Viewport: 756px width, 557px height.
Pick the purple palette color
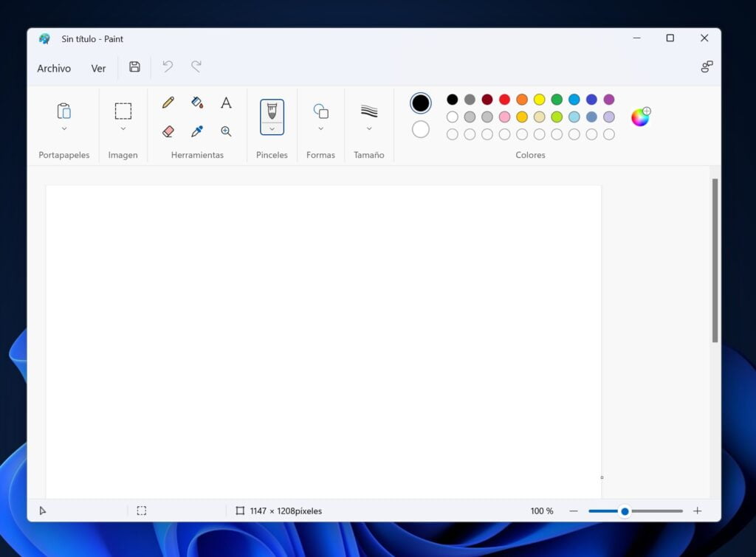coord(609,100)
